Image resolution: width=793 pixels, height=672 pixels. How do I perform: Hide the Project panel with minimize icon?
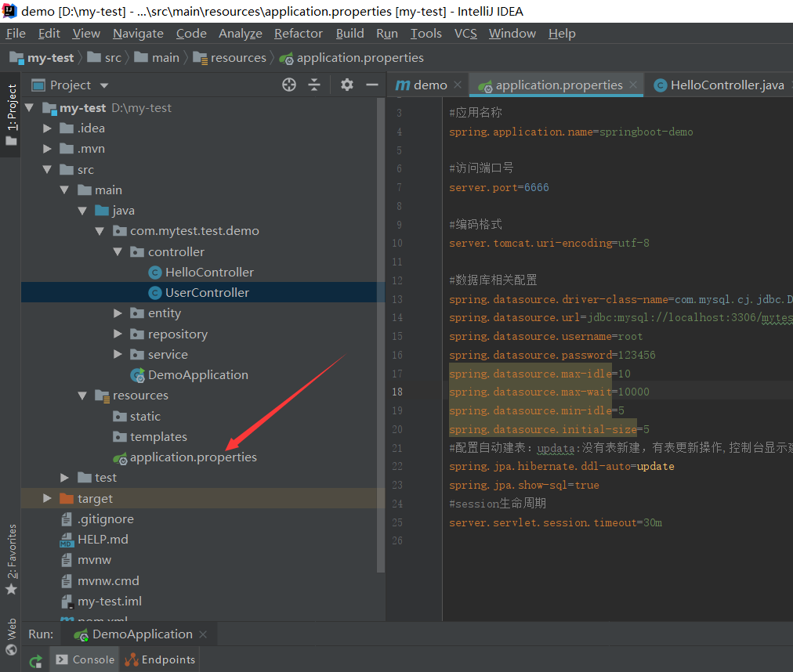tap(371, 85)
